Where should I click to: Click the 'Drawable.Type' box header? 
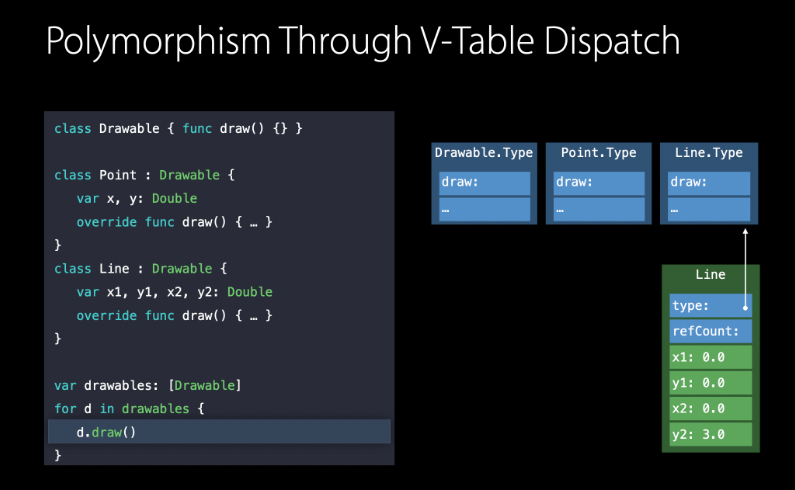point(484,153)
